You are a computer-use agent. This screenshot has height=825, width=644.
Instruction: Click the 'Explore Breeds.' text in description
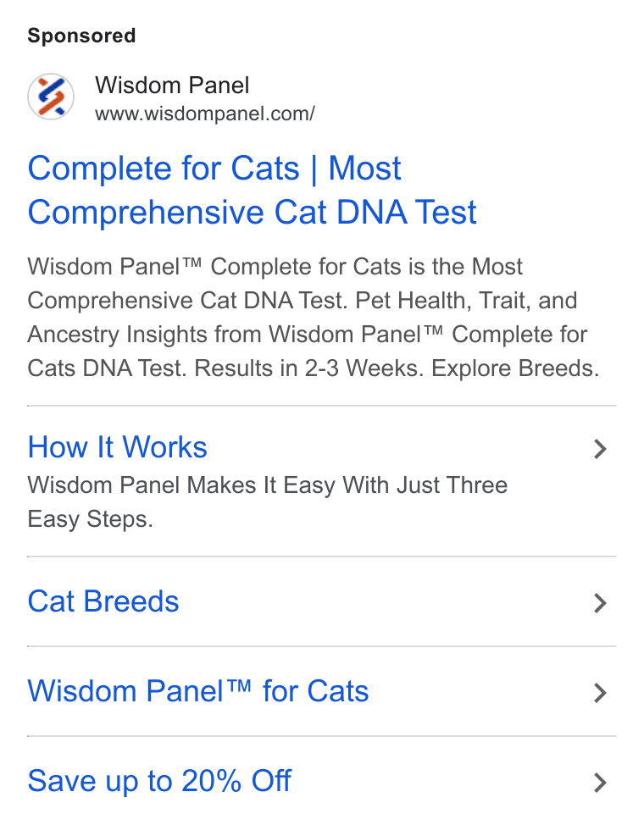coord(515,368)
